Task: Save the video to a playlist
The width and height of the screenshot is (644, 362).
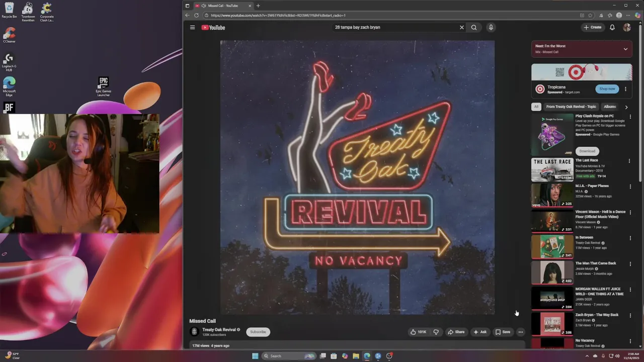Action: tap(503, 332)
